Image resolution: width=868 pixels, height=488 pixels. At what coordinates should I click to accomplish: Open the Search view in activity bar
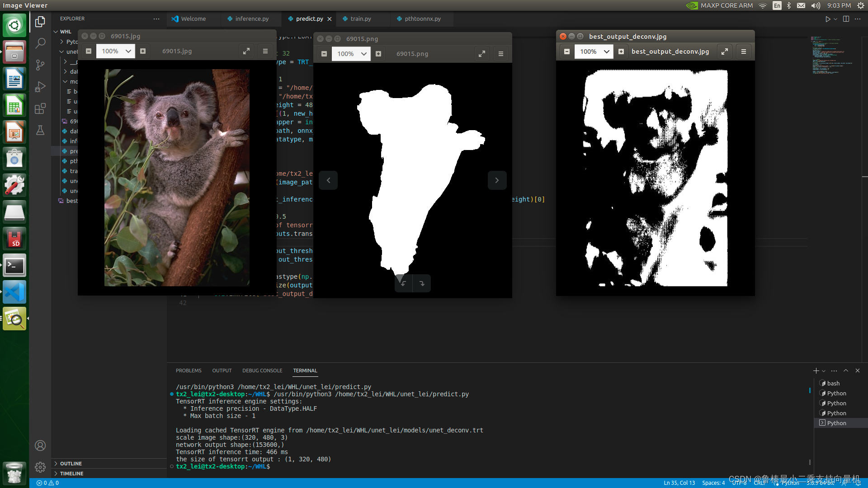40,43
